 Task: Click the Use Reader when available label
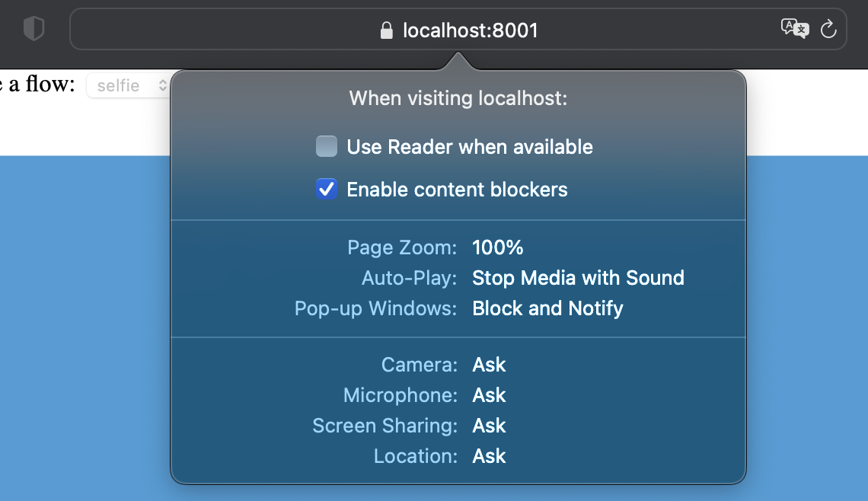tap(470, 147)
